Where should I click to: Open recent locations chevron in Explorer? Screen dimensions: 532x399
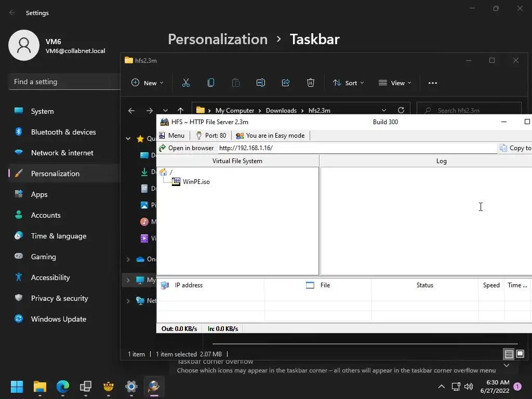pyautogui.click(x=165, y=111)
